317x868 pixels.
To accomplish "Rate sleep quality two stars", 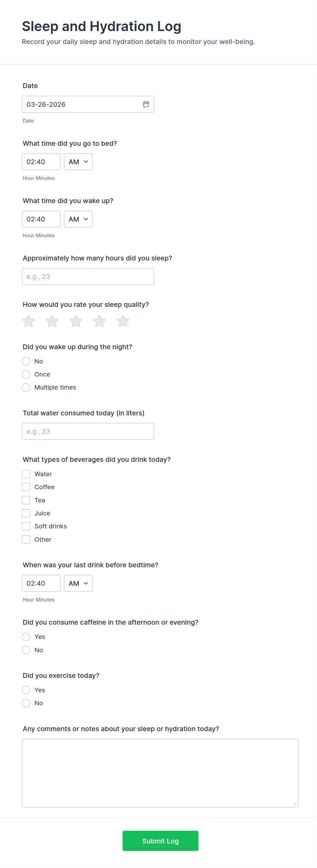I will [x=52, y=321].
